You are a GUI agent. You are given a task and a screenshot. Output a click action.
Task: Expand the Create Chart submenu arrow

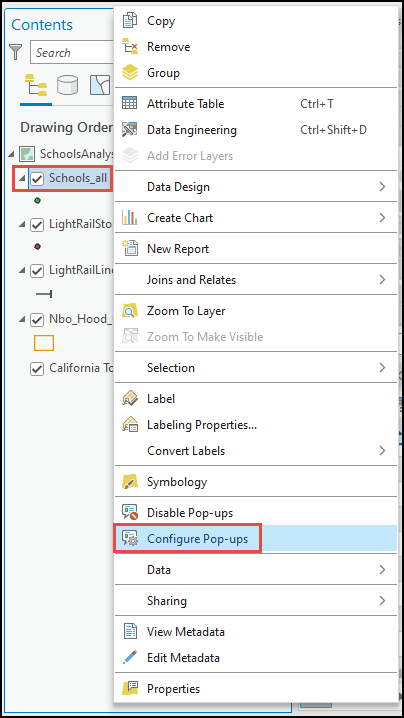point(382,218)
